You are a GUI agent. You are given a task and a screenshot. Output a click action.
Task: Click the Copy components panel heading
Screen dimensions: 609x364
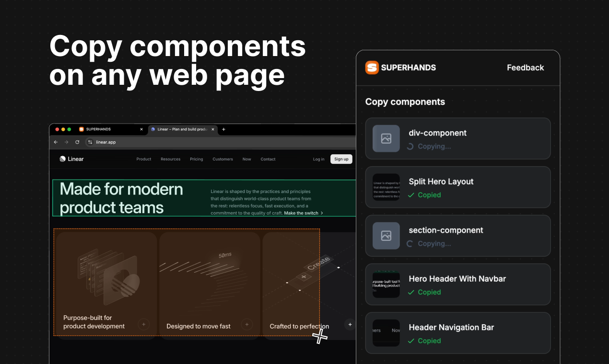pyautogui.click(x=405, y=102)
